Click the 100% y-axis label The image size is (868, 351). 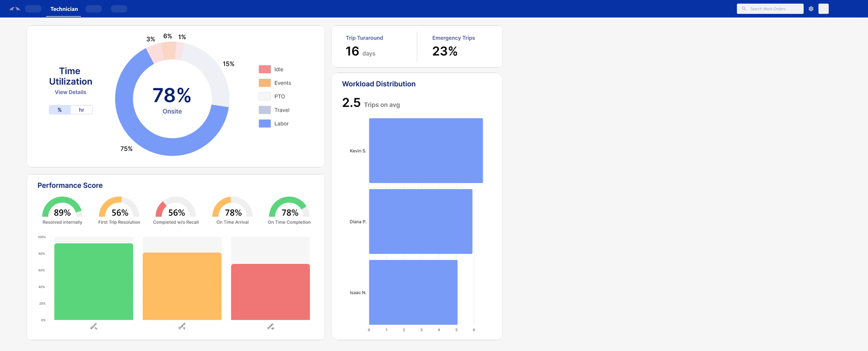(42, 237)
